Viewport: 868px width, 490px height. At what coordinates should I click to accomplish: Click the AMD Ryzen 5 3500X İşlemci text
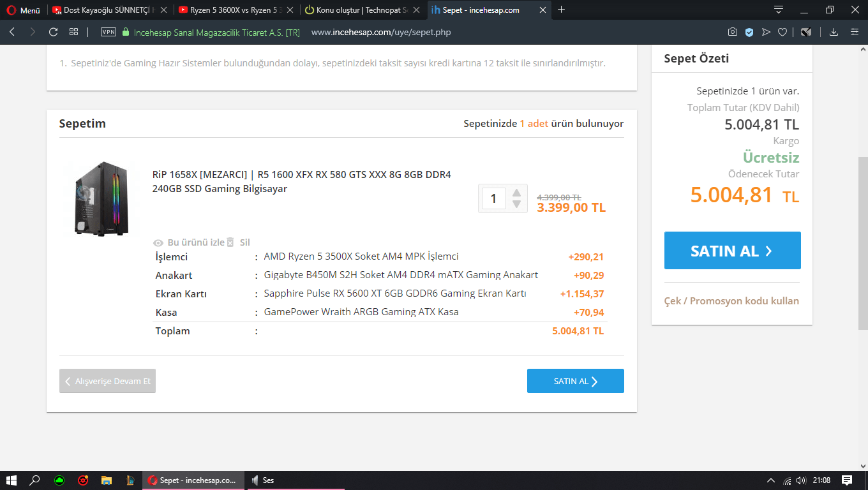click(x=361, y=256)
